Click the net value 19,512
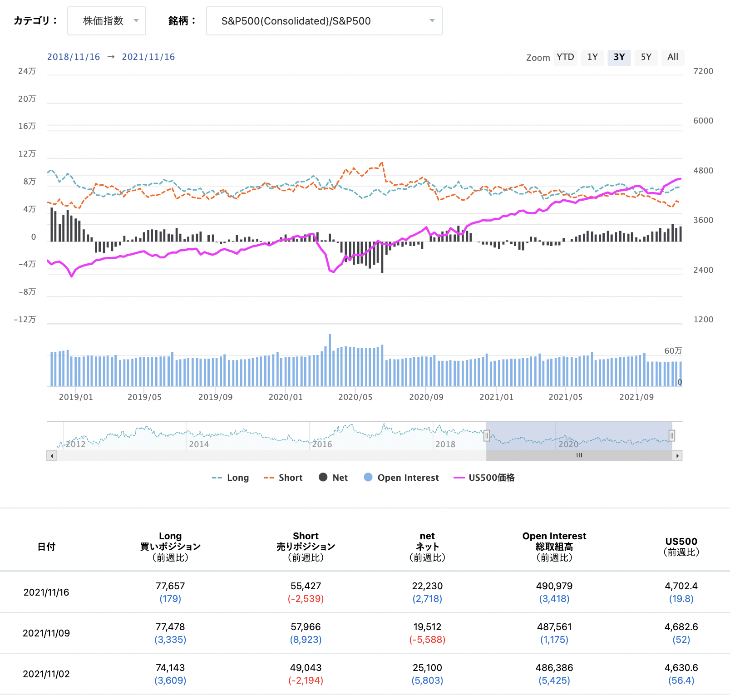Viewport: 730px width, 700px height. click(427, 627)
